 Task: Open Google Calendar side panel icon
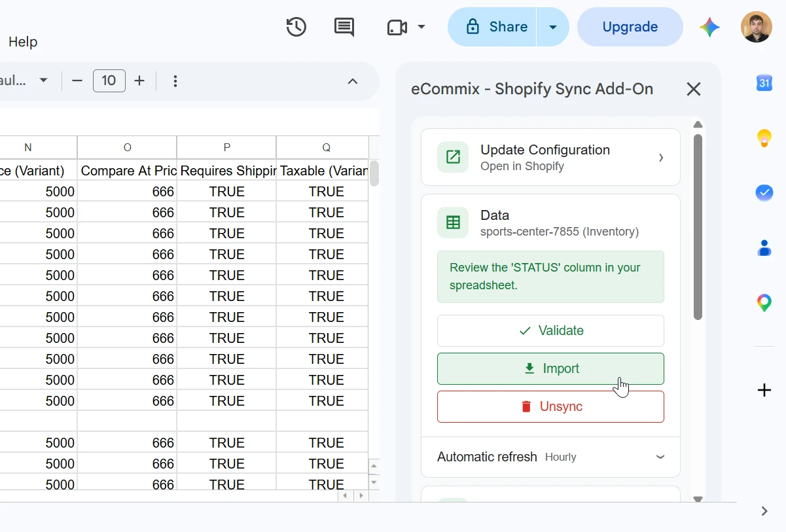point(764,82)
